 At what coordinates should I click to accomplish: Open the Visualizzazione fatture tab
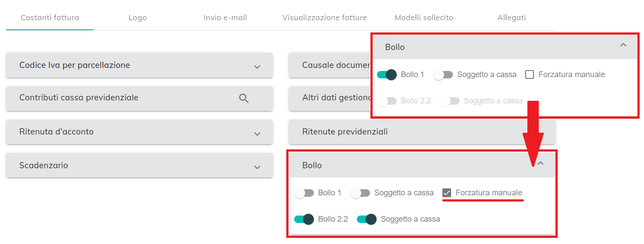point(324,18)
